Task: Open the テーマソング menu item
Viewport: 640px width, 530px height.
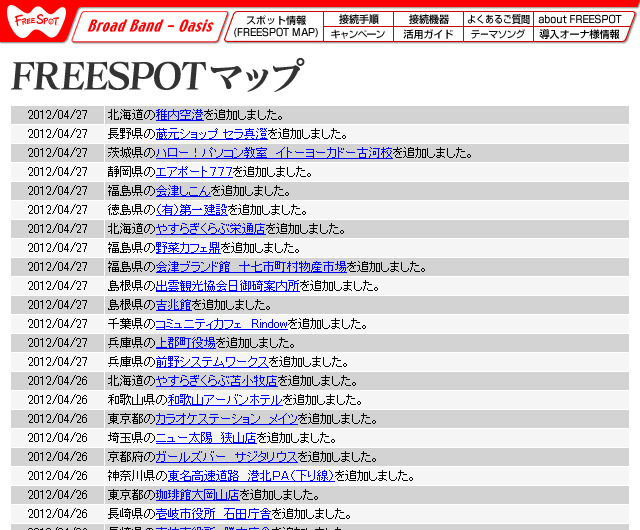Action: pyautogui.click(x=498, y=34)
